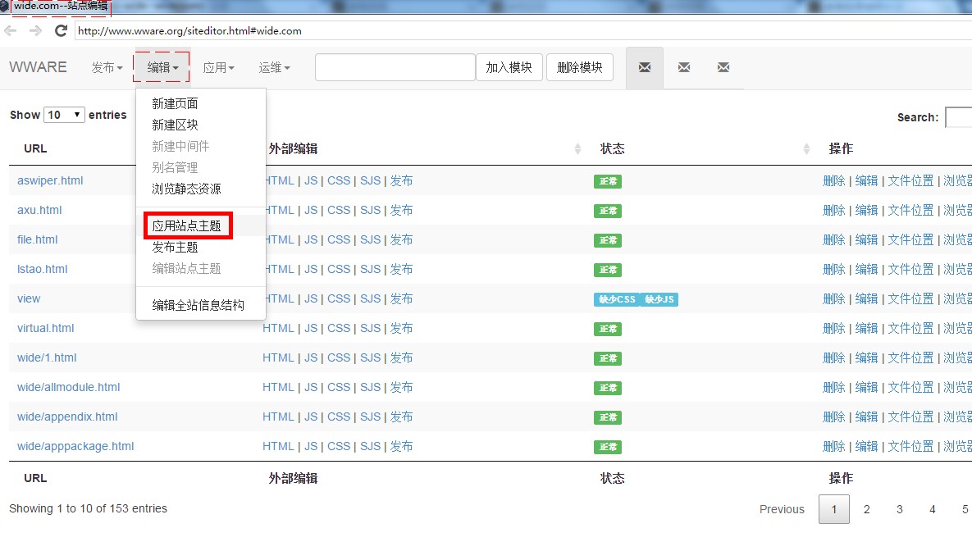
Task: Open the aswiper.html URL link
Action: pyautogui.click(x=50, y=180)
